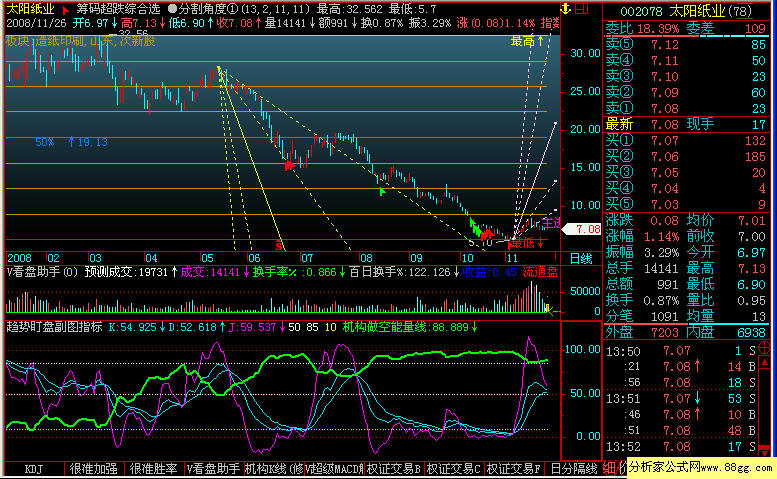777x479 pixels.
Task: Click the 7.08 current price tag on the price axis
Action: [582, 229]
